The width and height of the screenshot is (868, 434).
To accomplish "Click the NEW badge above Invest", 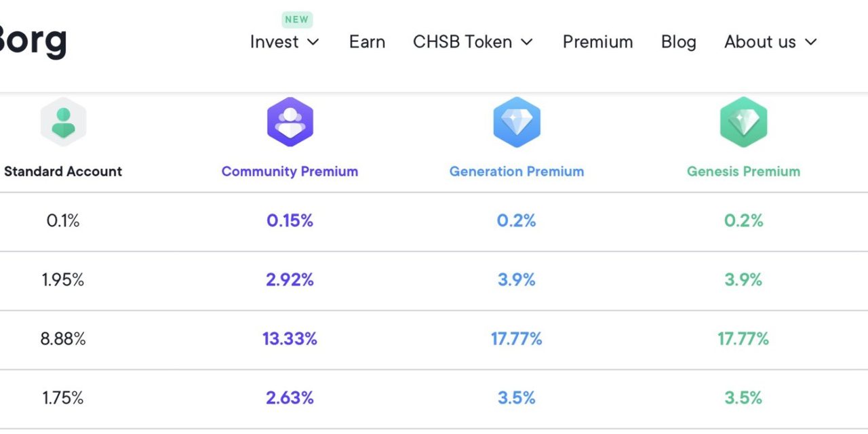I will (x=296, y=20).
